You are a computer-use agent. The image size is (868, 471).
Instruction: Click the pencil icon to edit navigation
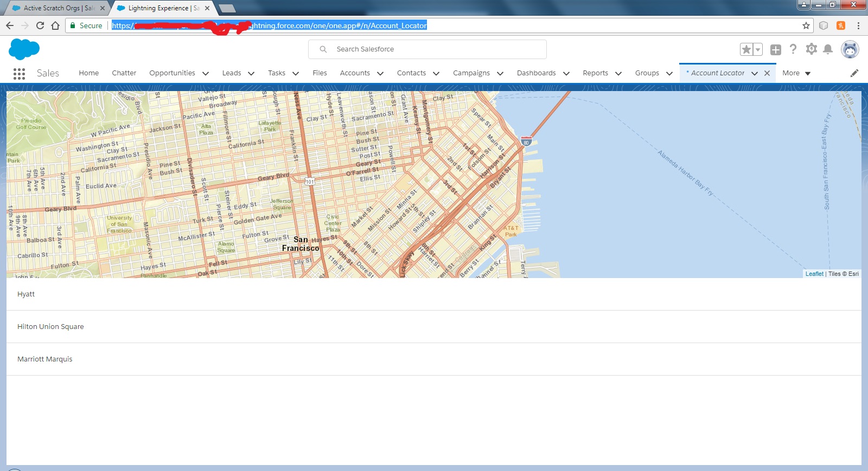(854, 73)
